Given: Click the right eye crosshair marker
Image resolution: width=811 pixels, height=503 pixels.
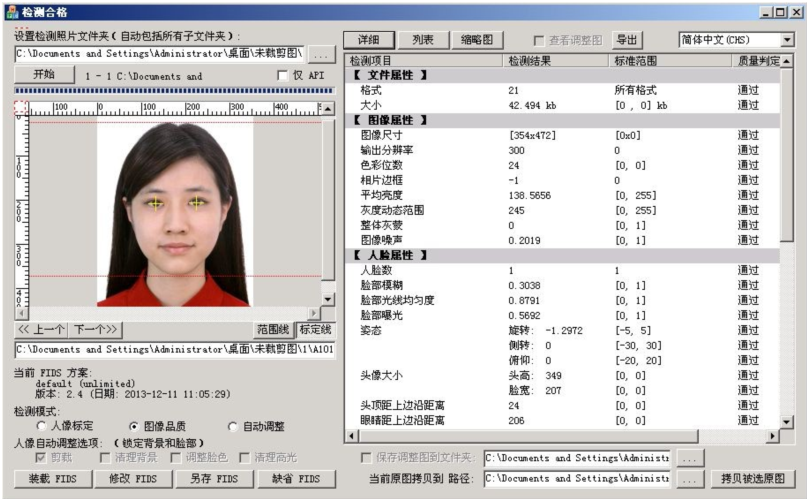Looking at the screenshot, I should pos(197,203).
